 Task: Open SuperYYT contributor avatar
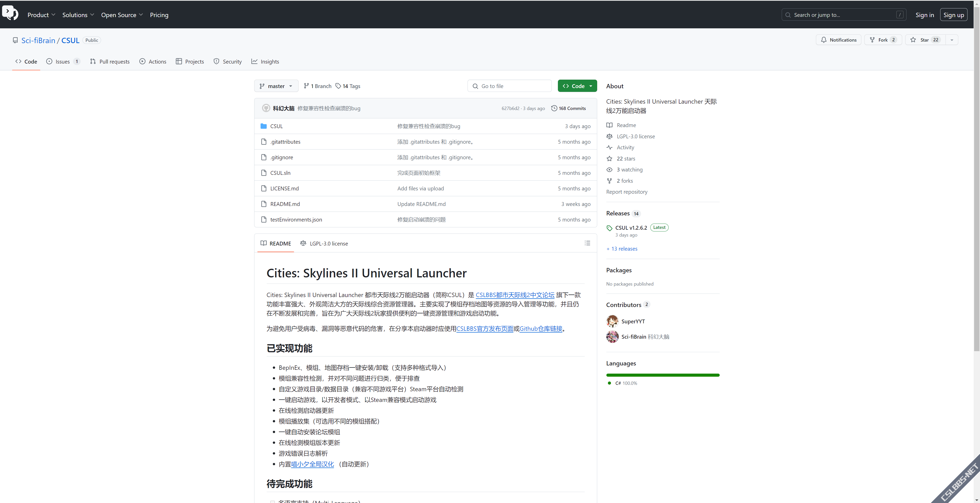click(x=612, y=321)
